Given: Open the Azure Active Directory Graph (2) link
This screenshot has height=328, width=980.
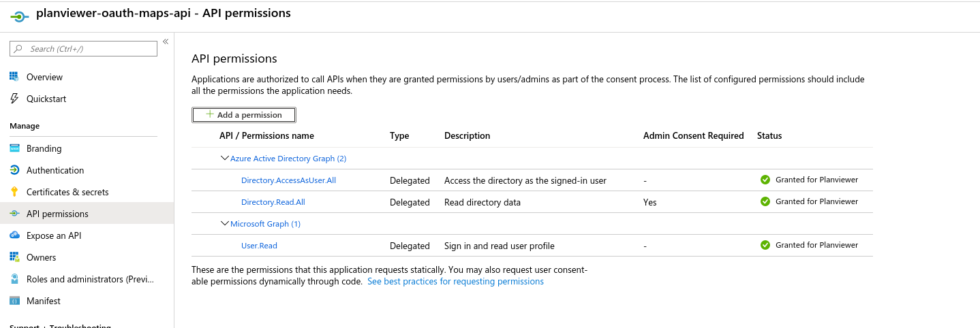Looking at the screenshot, I should coord(288,159).
